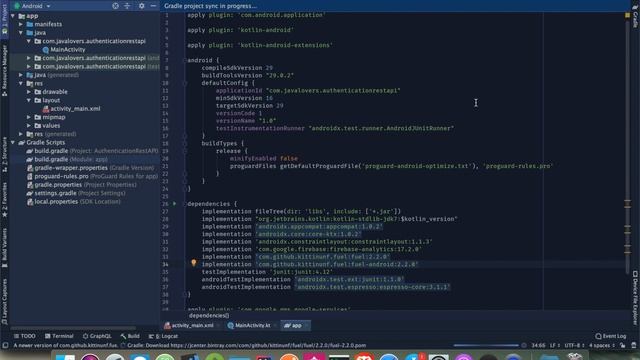Collapse all in the project panel
Screen dimensions: 640x360
click(x=127, y=6)
